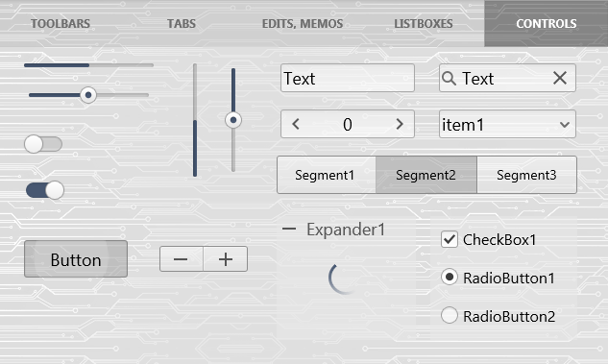
Task: Open the item1 combo box dropdown
Action: [x=565, y=125]
